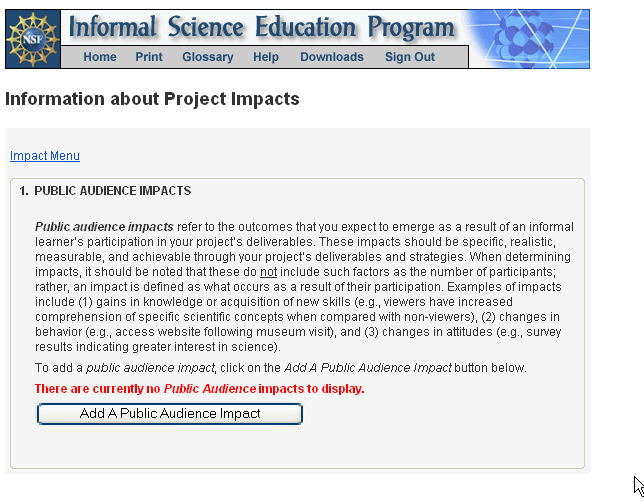Sign Out of the program

pyautogui.click(x=410, y=57)
